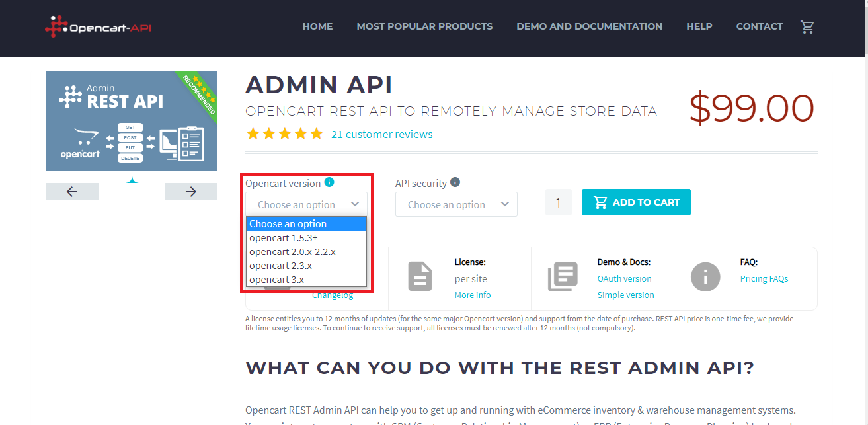Open License More info link
Image resolution: width=868 pixels, height=425 pixels.
(473, 295)
